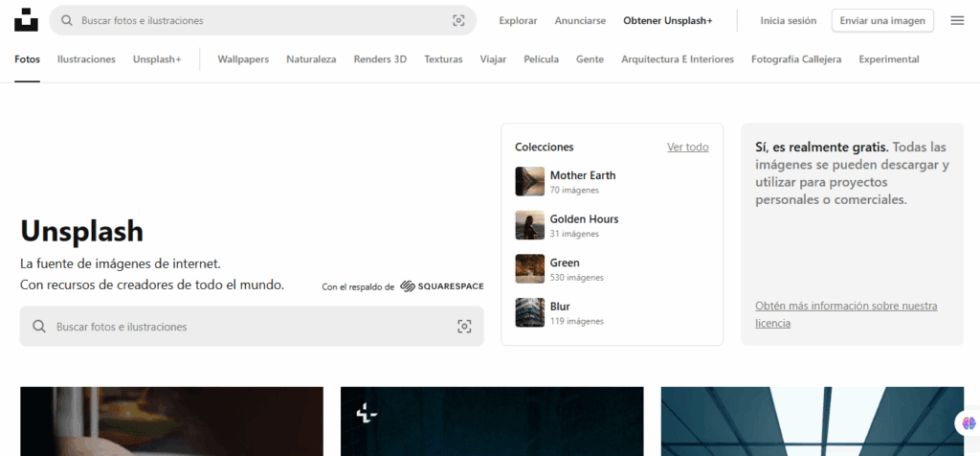Click 'Con el respaldo de' text
Screen dimensions: 980x456
click(358, 287)
